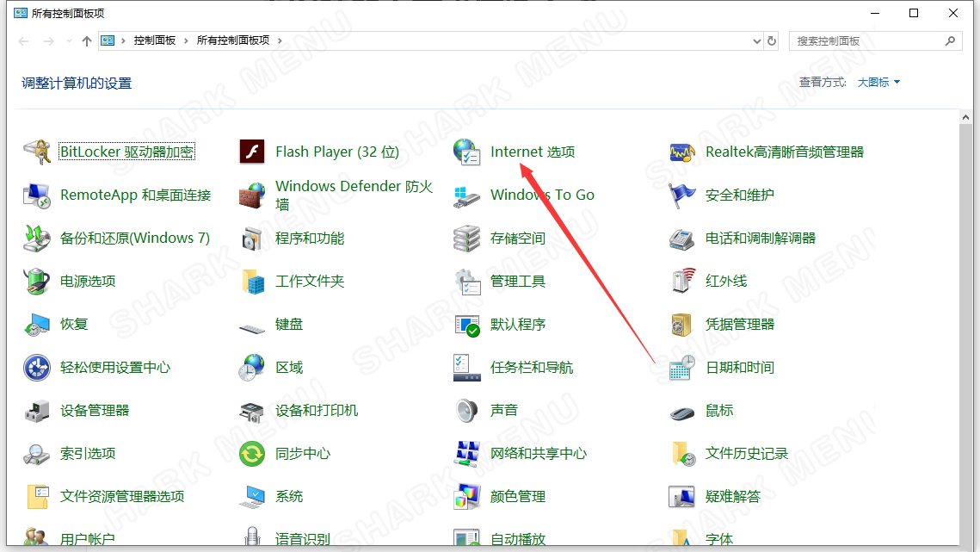Open 安全和维护 flag icon
980x552 pixels.
coord(682,195)
